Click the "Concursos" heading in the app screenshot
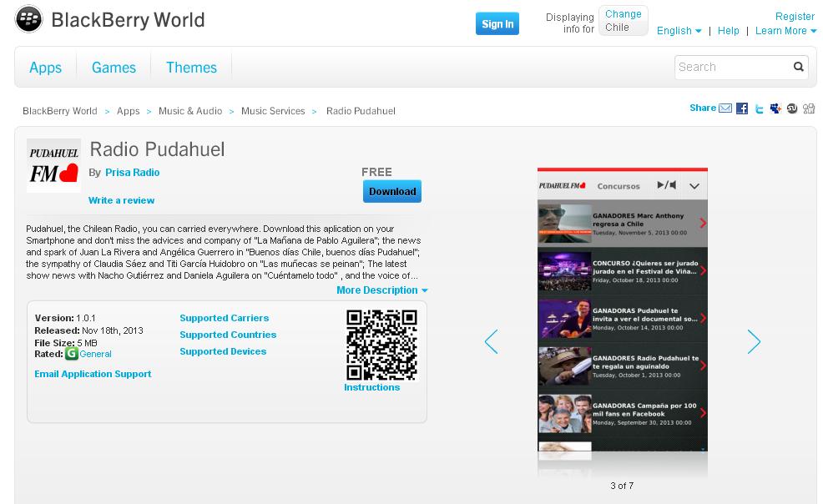The height and width of the screenshot is (504, 823). point(619,186)
